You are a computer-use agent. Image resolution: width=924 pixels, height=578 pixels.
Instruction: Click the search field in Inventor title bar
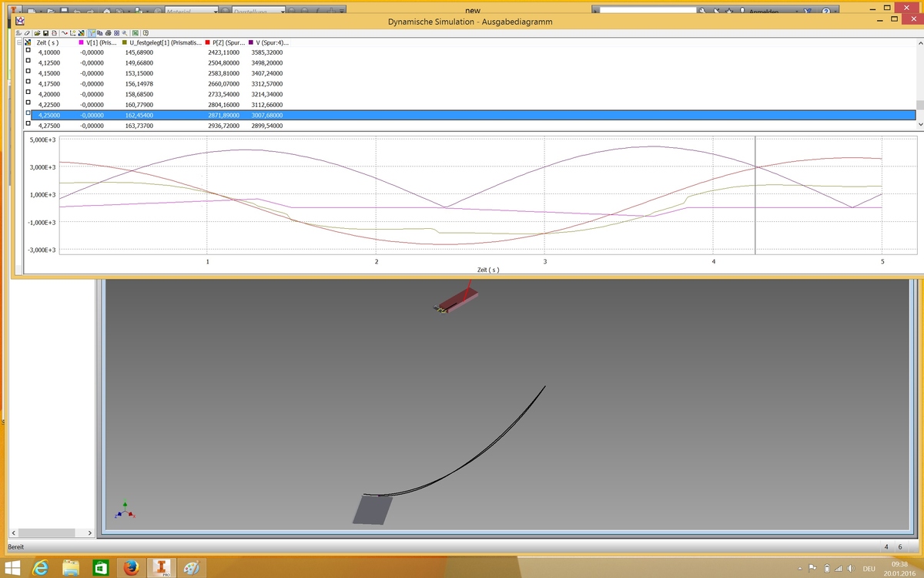pyautogui.click(x=648, y=12)
